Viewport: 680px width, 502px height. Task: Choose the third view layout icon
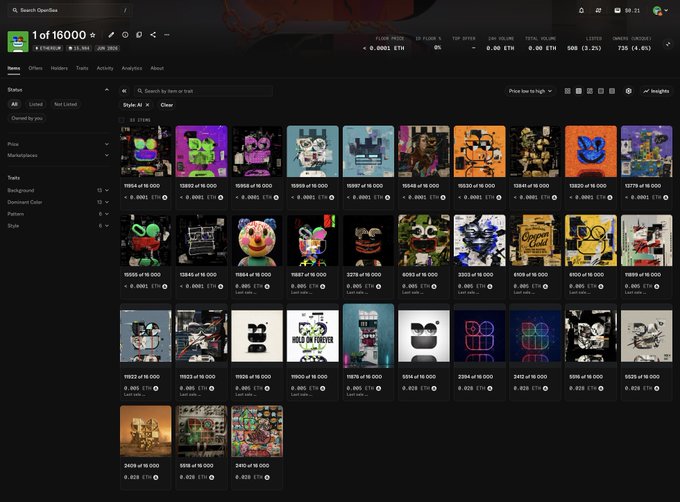[x=590, y=91]
